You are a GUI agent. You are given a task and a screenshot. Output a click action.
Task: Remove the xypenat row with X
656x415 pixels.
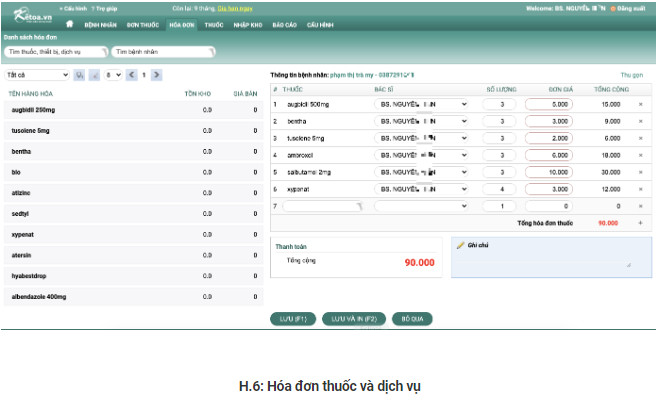click(x=640, y=189)
